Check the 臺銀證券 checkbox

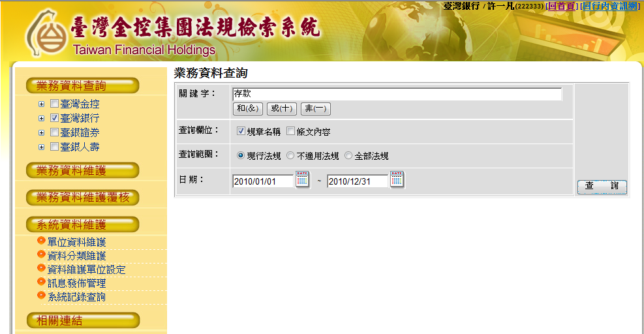54,132
